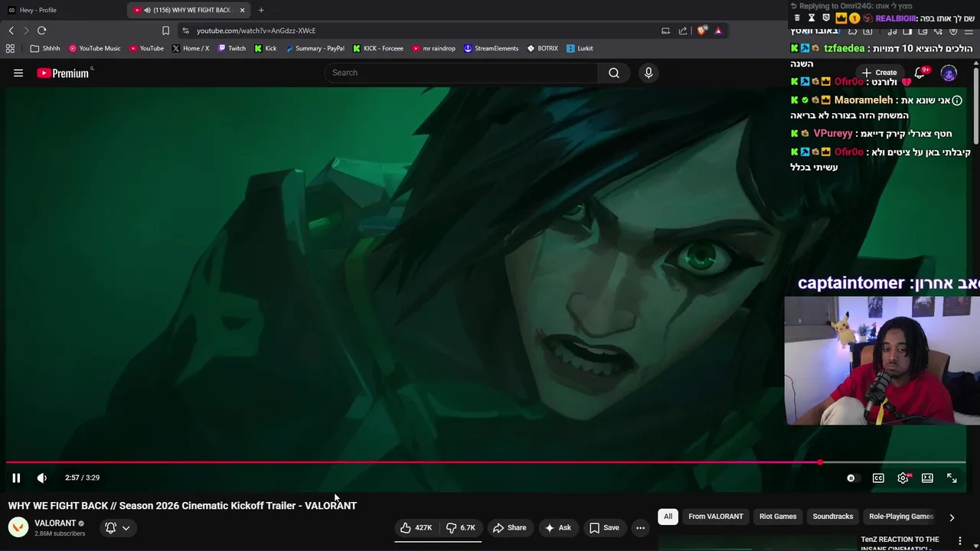Close the WHY WE FIGHT BACK tab
The width and height of the screenshot is (980, 551).
click(242, 10)
